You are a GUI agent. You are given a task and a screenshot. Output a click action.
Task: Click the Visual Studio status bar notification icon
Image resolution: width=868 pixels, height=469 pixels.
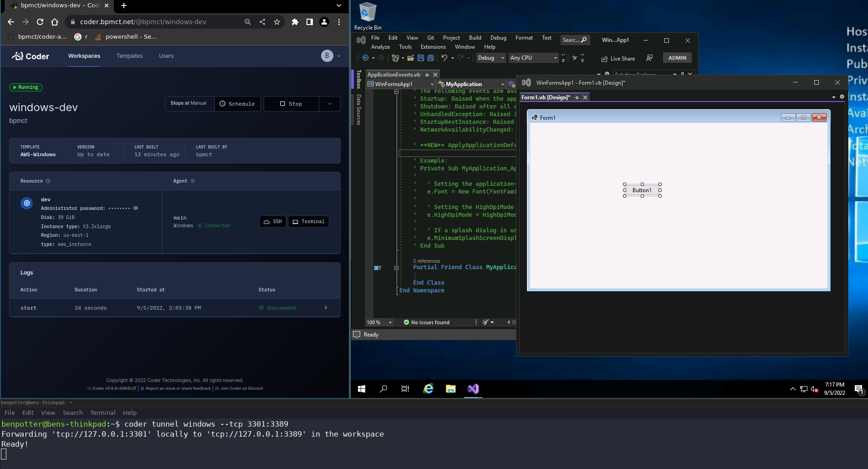(x=357, y=335)
